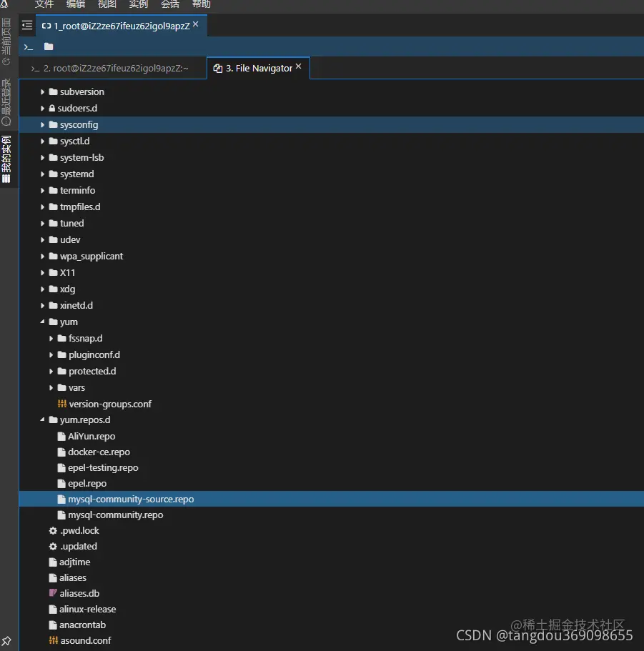Click the X11 folder icon

53,273
